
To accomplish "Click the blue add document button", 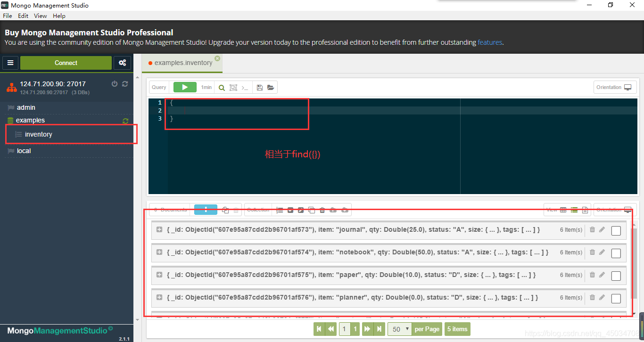I will point(206,210).
